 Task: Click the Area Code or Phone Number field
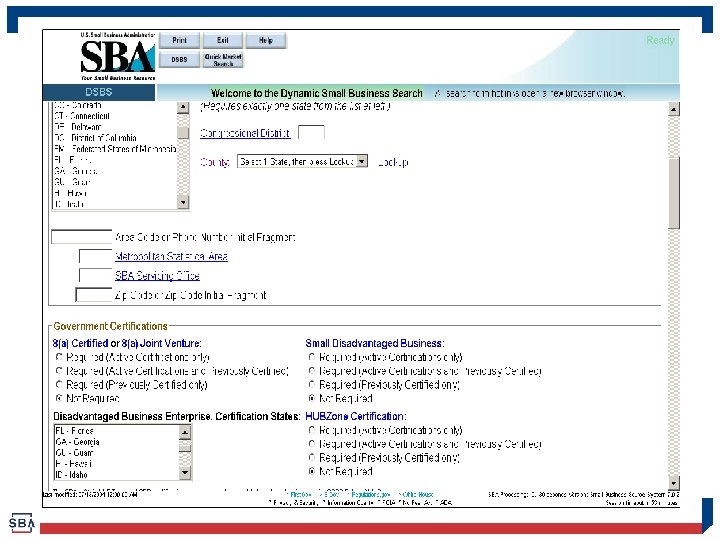pyautogui.click(x=81, y=236)
